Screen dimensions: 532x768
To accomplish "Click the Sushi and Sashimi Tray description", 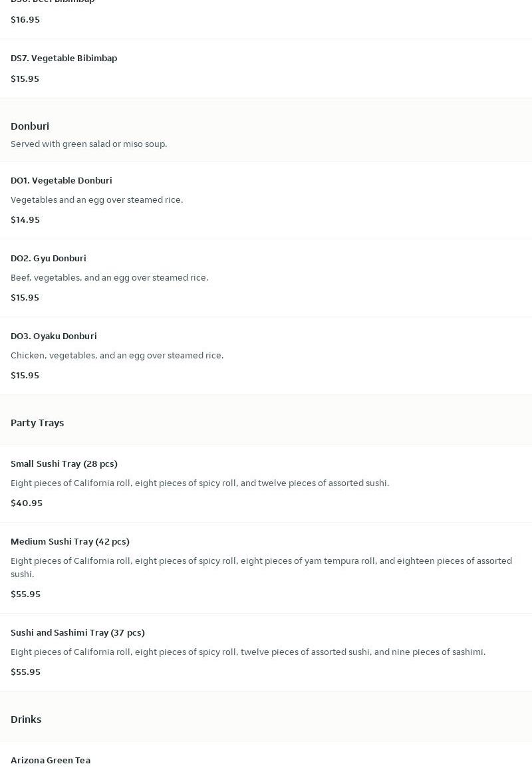I will pos(248,652).
